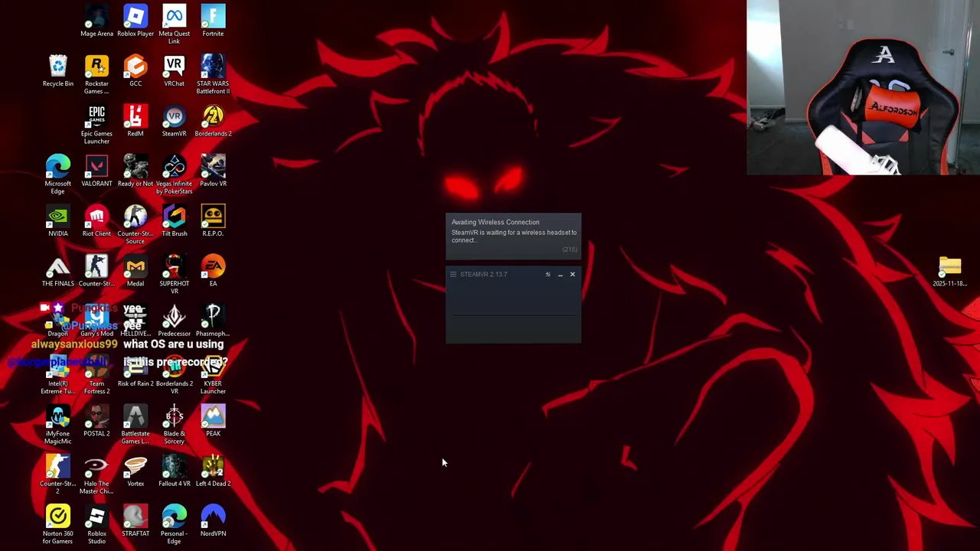The image size is (980, 551).
Task: Click the Phasmophobia desktop icon
Action: pos(213,321)
